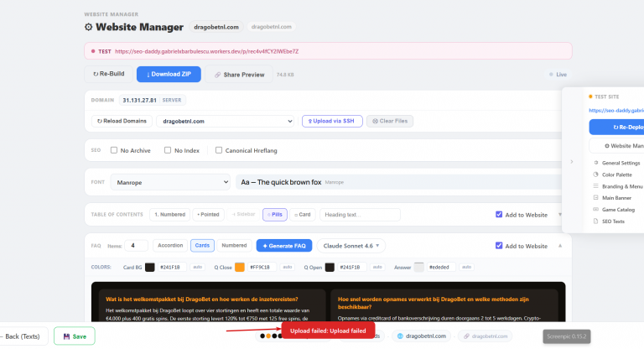Enable the No Index checkbox
644x349 pixels.
(x=168, y=150)
